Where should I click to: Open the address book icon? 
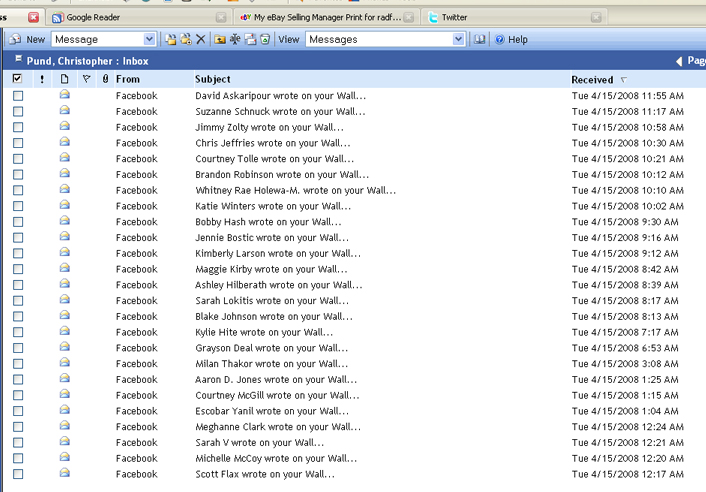click(480, 40)
